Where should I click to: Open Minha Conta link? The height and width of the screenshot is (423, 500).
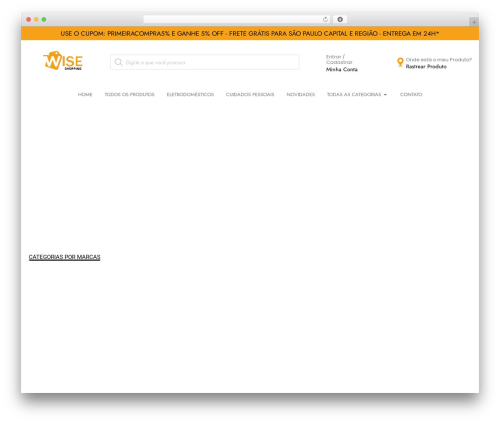(x=342, y=69)
